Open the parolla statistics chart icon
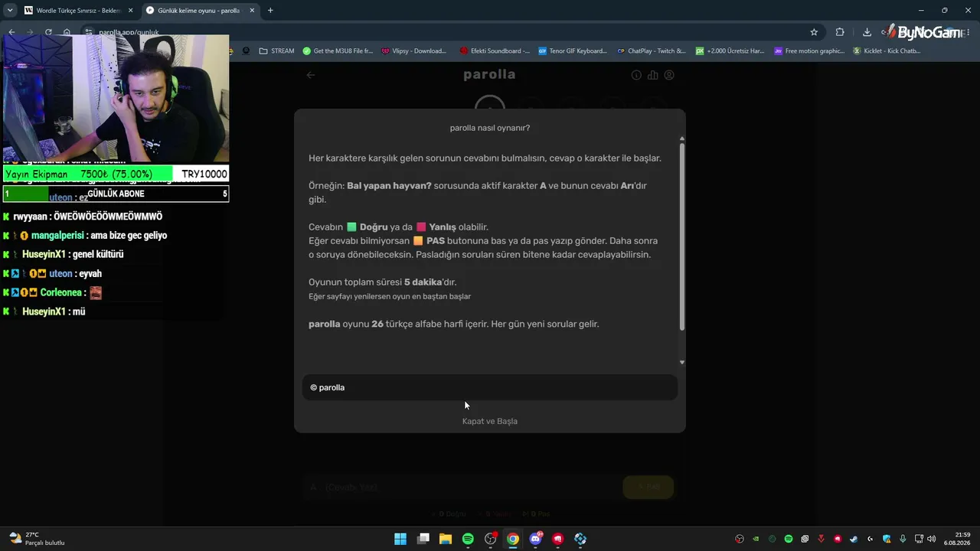 tap(652, 75)
